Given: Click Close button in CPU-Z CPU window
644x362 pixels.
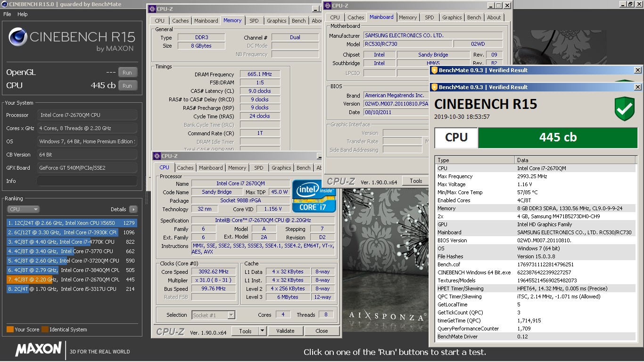Looking at the screenshot, I should coord(322,331).
